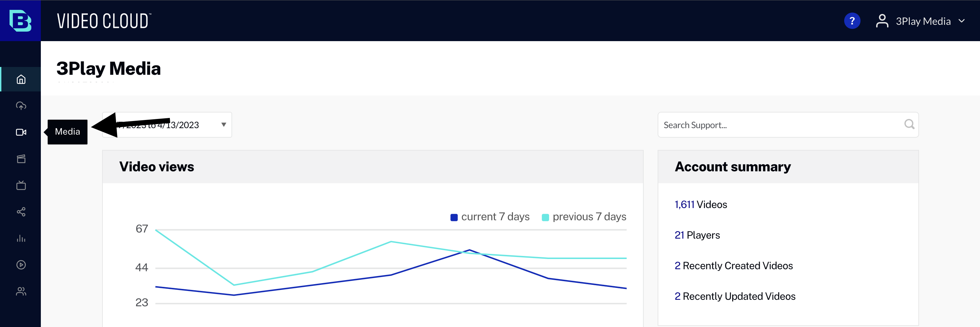Open the Live module TV icon
Screen dimensions: 980x327
[21, 185]
